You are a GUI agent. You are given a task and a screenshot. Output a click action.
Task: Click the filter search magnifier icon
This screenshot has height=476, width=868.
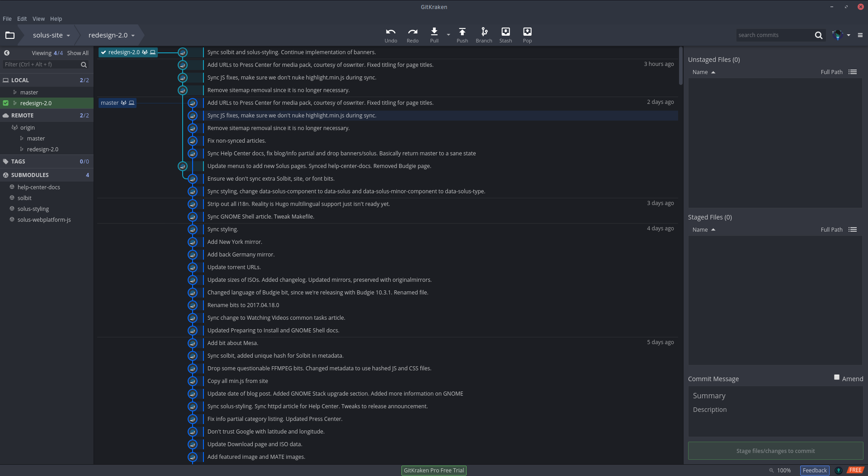(x=84, y=65)
